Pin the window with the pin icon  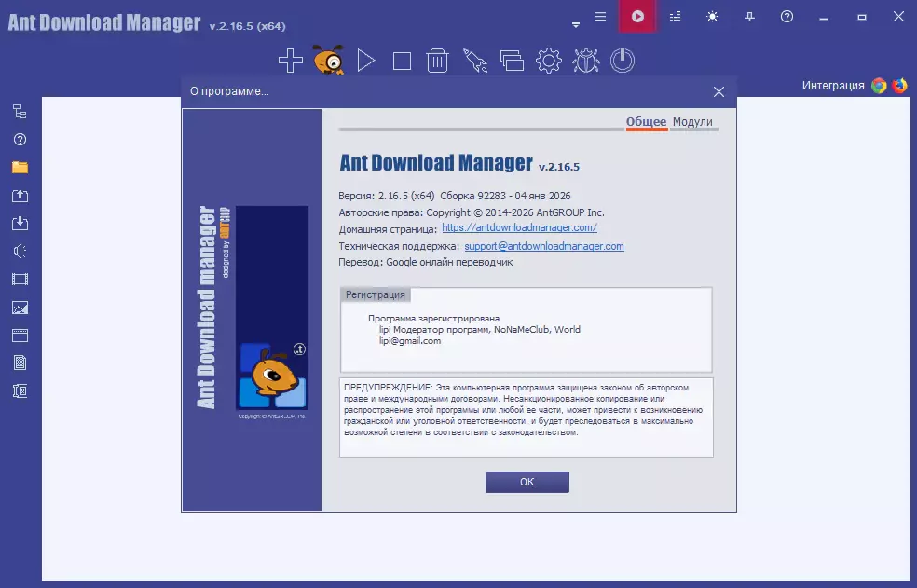pos(749,17)
